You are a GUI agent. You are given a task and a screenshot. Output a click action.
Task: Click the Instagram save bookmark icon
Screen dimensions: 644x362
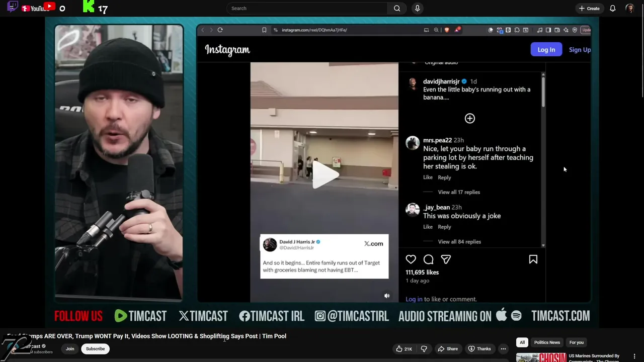pos(533,259)
